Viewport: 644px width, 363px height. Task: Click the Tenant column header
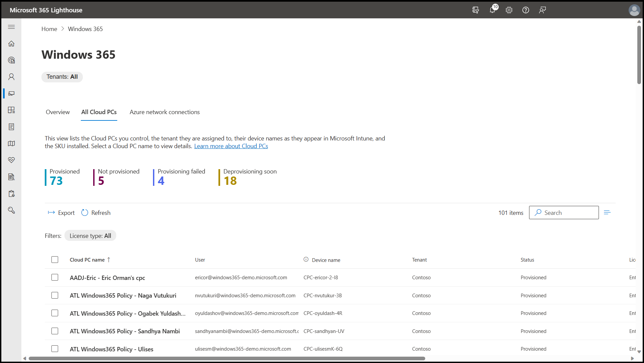point(420,260)
